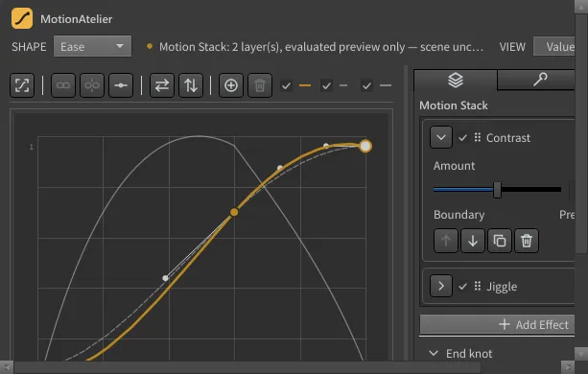Click the drag handle grip beside Jiggle
The image size is (588, 374).
(x=478, y=287)
